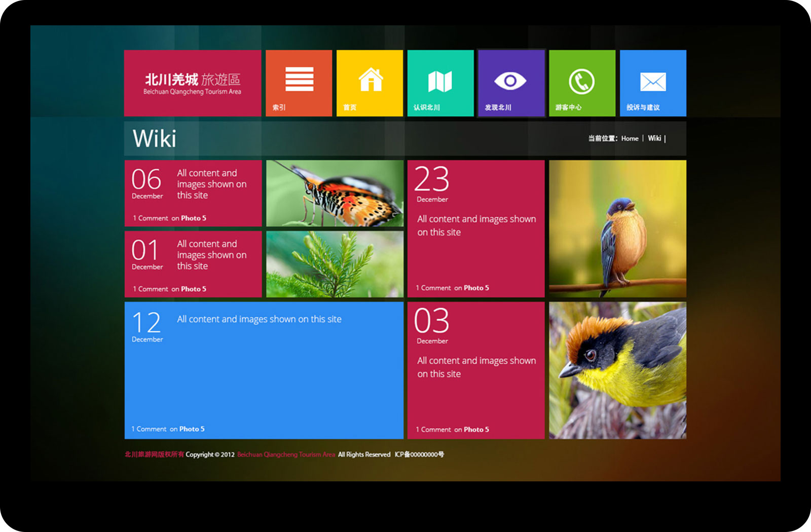This screenshot has height=532, width=811.
Task: Open the butterfly photo thumbnail
Action: click(x=335, y=193)
